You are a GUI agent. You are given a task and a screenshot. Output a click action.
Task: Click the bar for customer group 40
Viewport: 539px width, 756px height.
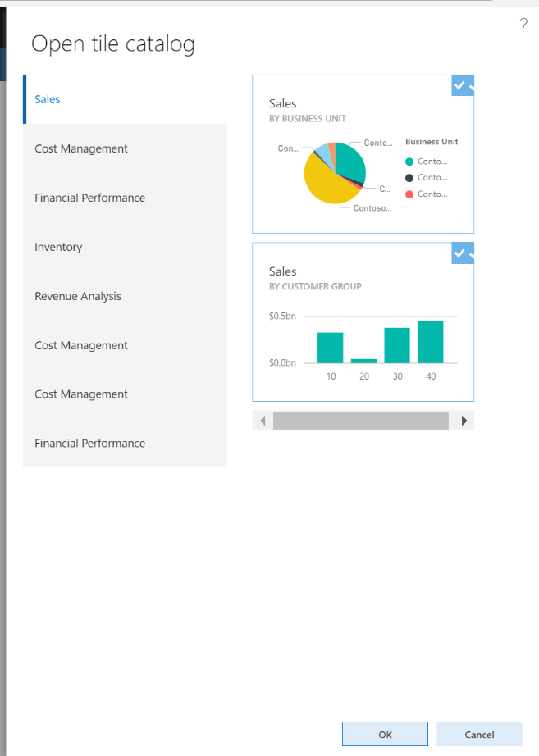(x=430, y=342)
